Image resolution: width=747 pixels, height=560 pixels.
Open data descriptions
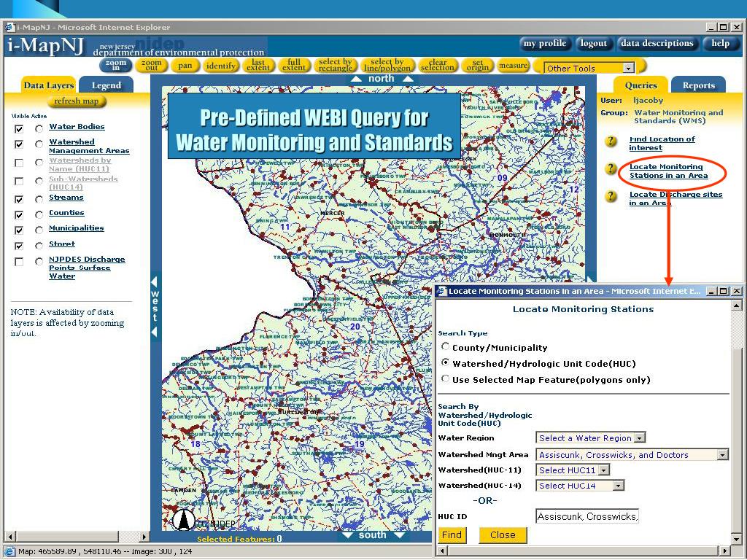click(657, 43)
